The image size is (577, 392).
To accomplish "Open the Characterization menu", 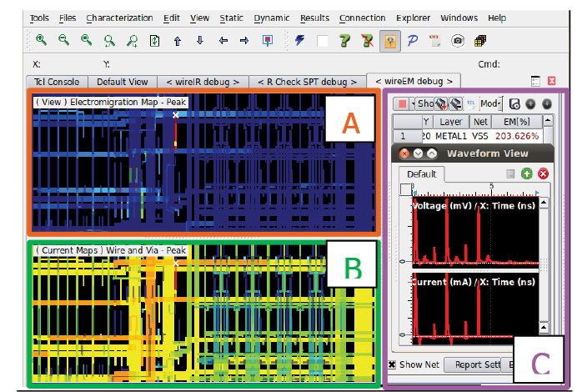I will point(119,18).
